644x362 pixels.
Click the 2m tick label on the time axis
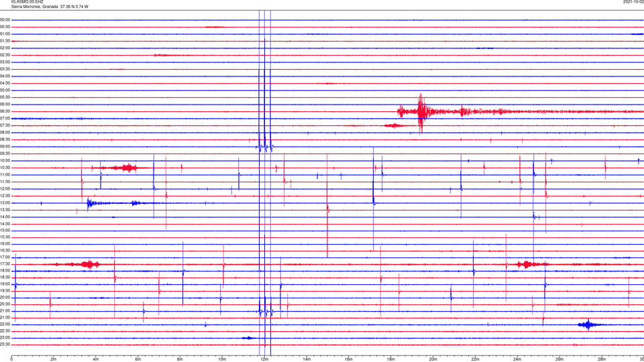pos(54,359)
